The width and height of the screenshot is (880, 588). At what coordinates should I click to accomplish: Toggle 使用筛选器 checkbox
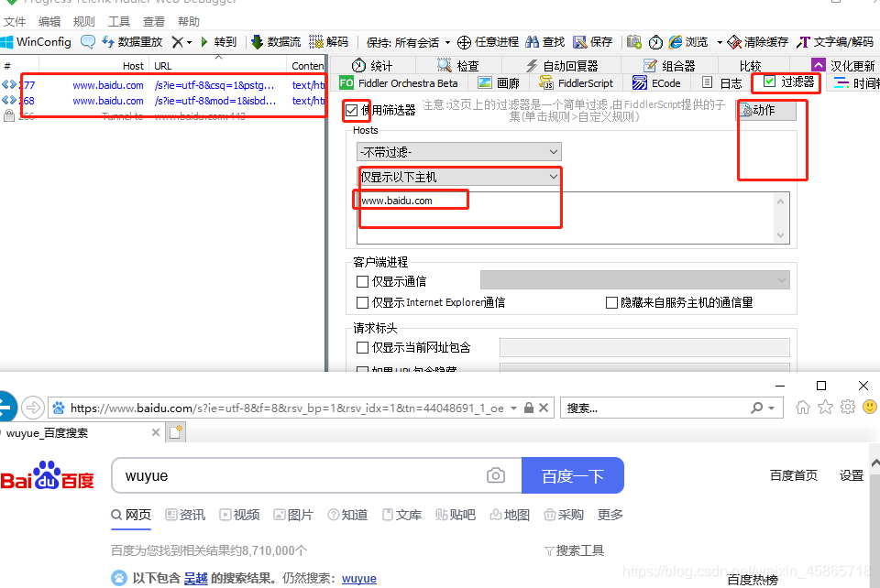[x=351, y=111]
